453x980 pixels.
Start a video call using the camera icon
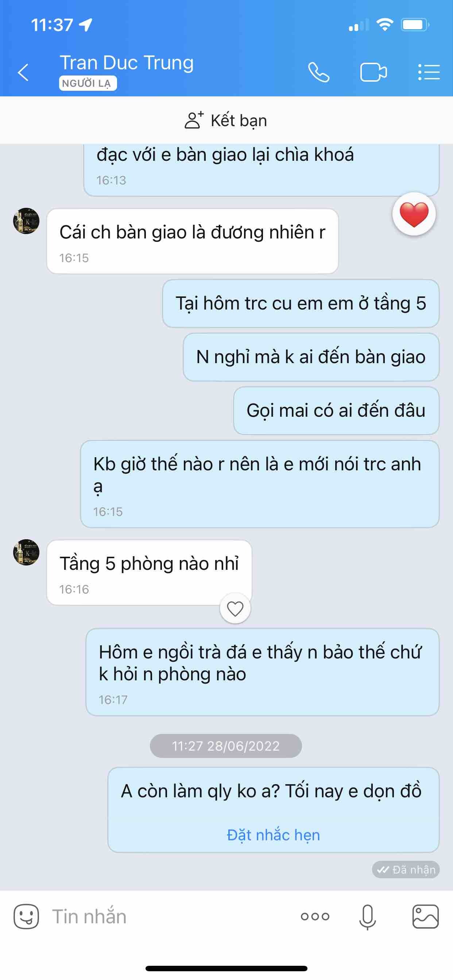click(x=373, y=72)
